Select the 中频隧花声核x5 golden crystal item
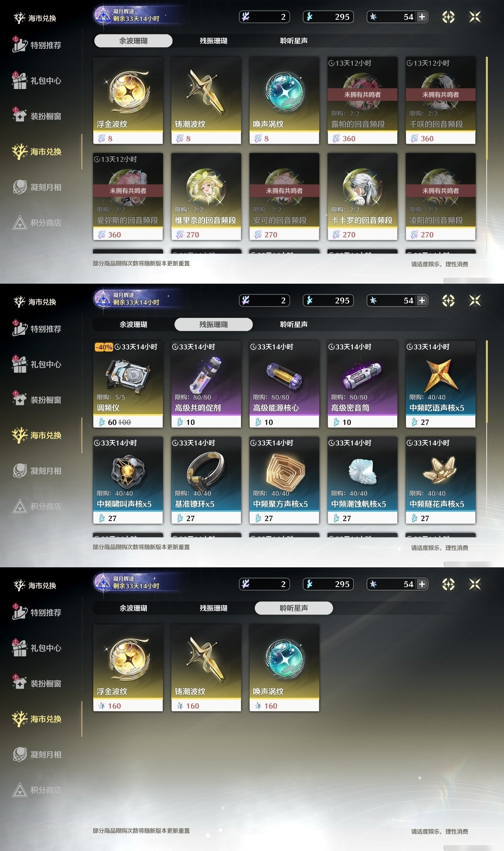This screenshot has width=504, height=851. (441, 480)
